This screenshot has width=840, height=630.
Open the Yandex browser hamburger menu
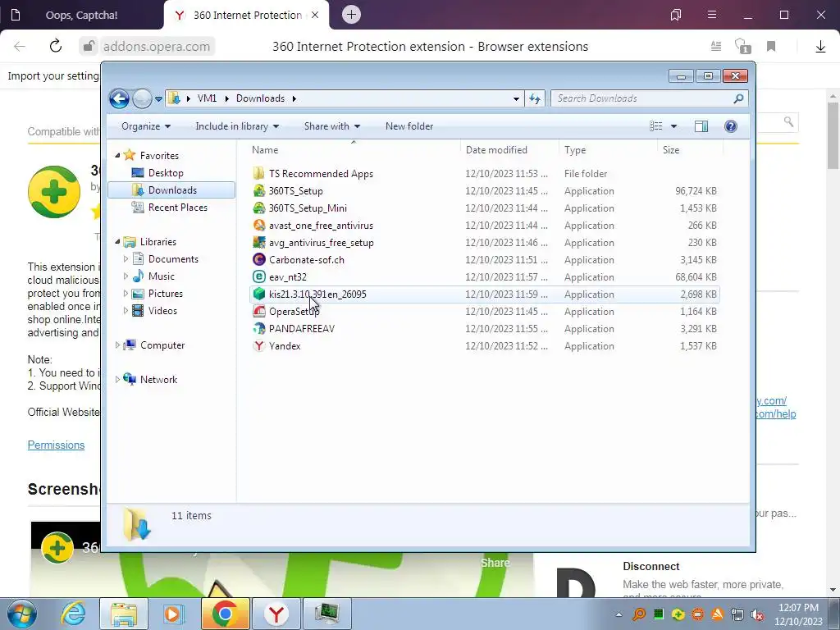711,15
